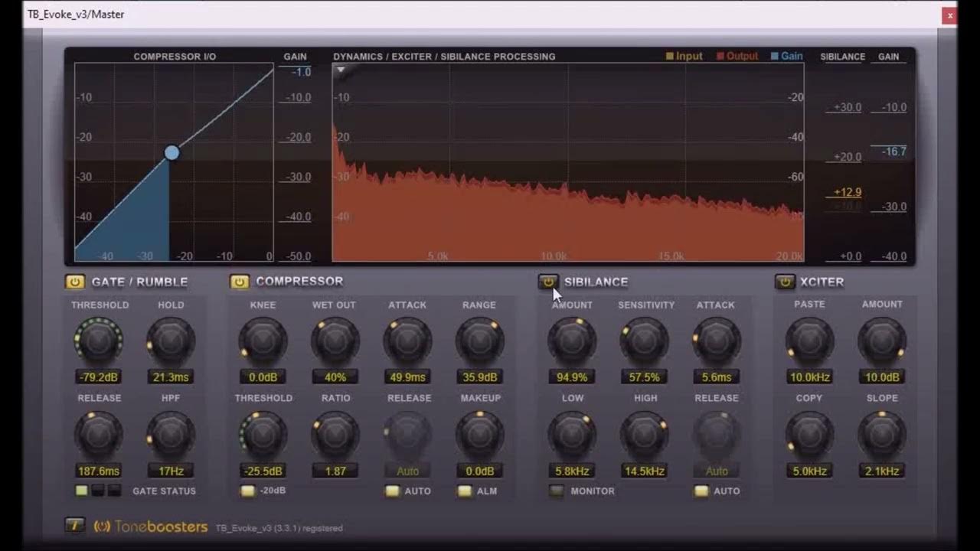
Task: Click the gate Hold knob
Action: [171, 341]
